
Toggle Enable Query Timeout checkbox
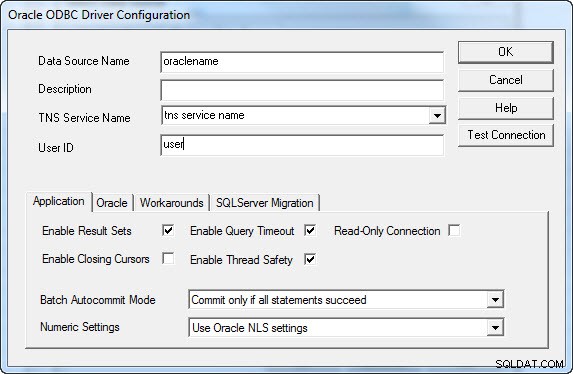(310, 231)
